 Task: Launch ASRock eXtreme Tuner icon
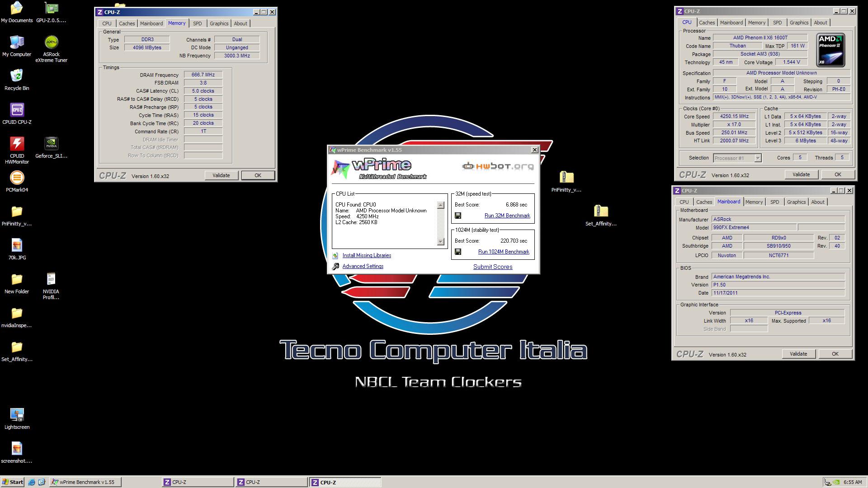[51, 49]
